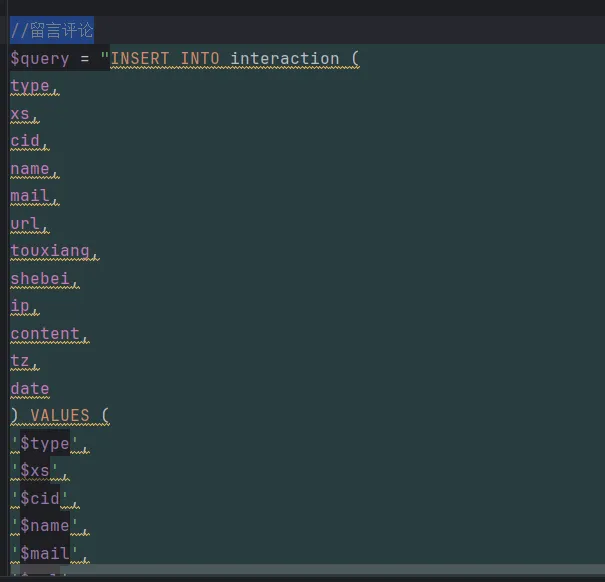Click the '$type' value variable
Screen dimensions: 605x582
point(45,444)
